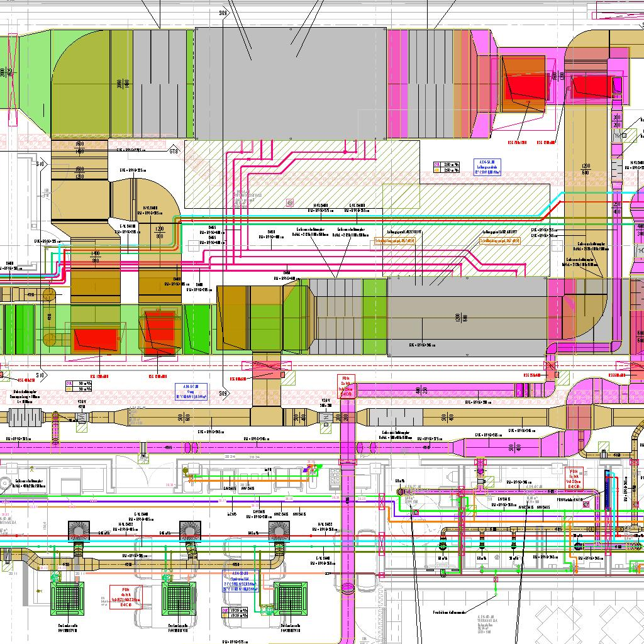Click the left orange boxed label in hatched area
The image size is (644, 644).
click(395, 240)
